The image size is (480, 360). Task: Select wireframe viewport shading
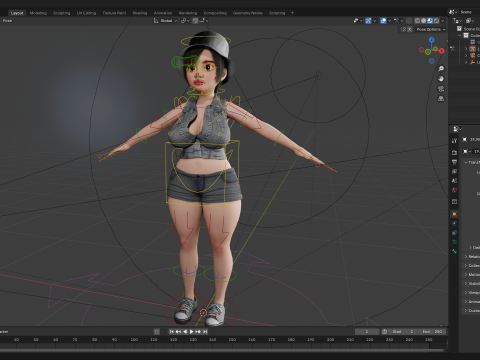[x=417, y=21]
